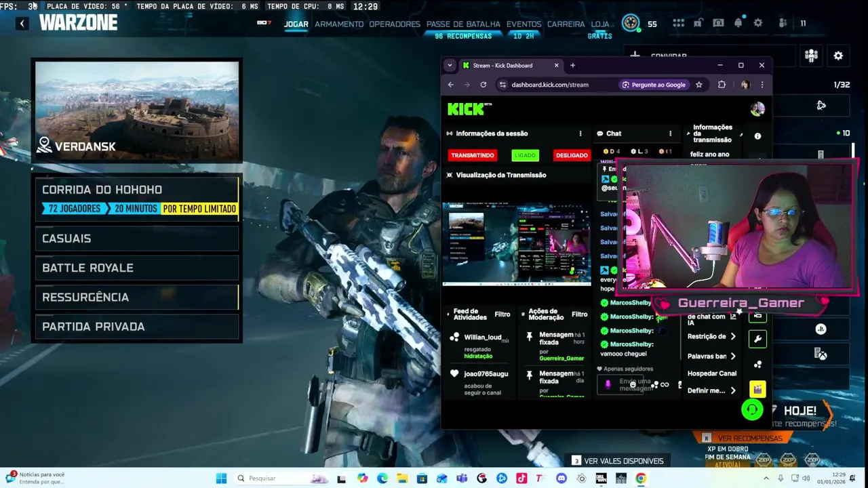The height and width of the screenshot is (488, 868).
Task: View site information icon in address bar
Action: pos(502,85)
